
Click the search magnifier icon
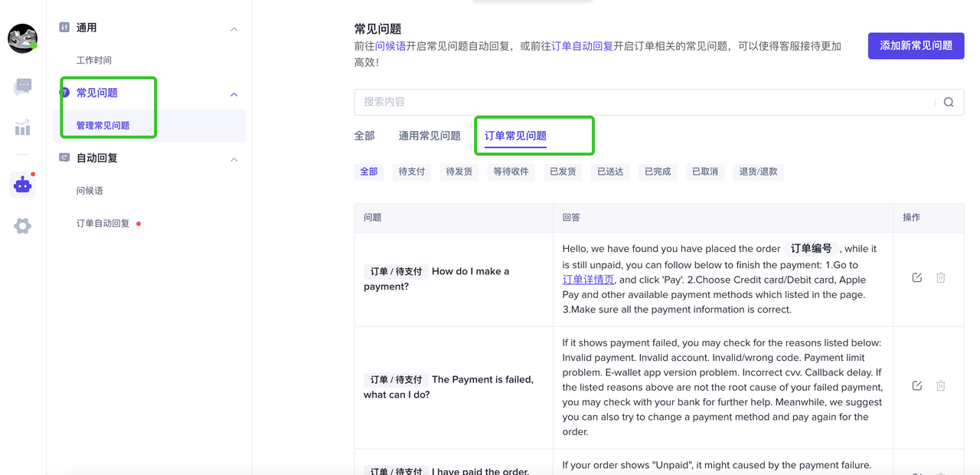pyautogui.click(x=949, y=103)
